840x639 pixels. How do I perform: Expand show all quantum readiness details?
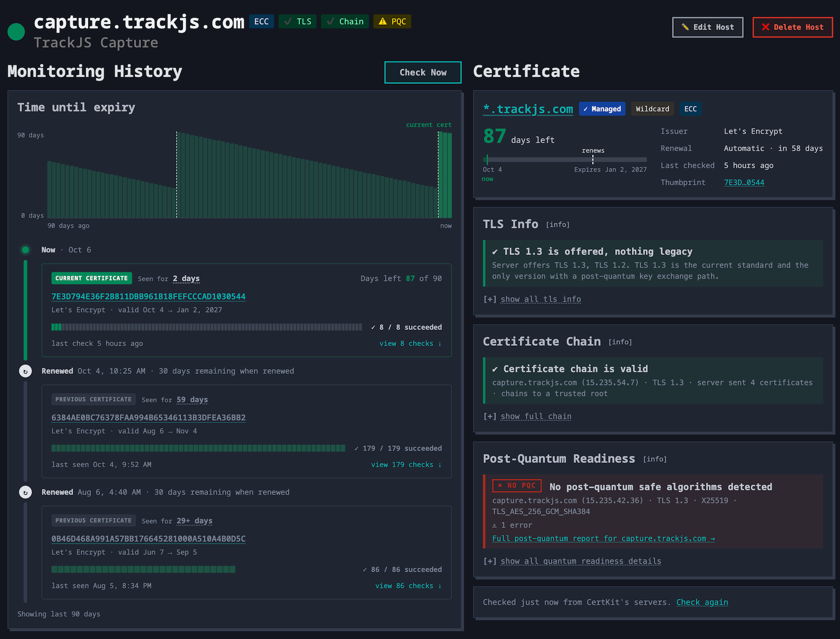pos(581,561)
